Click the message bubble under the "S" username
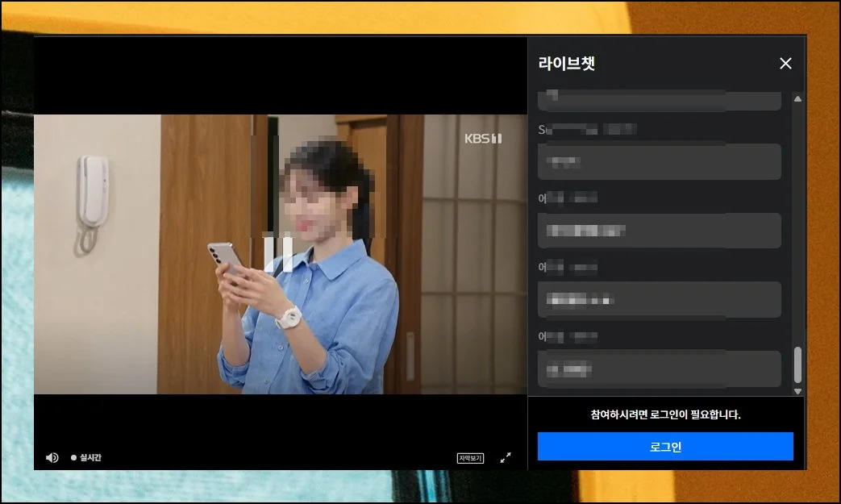 click(x=659, y=161)
